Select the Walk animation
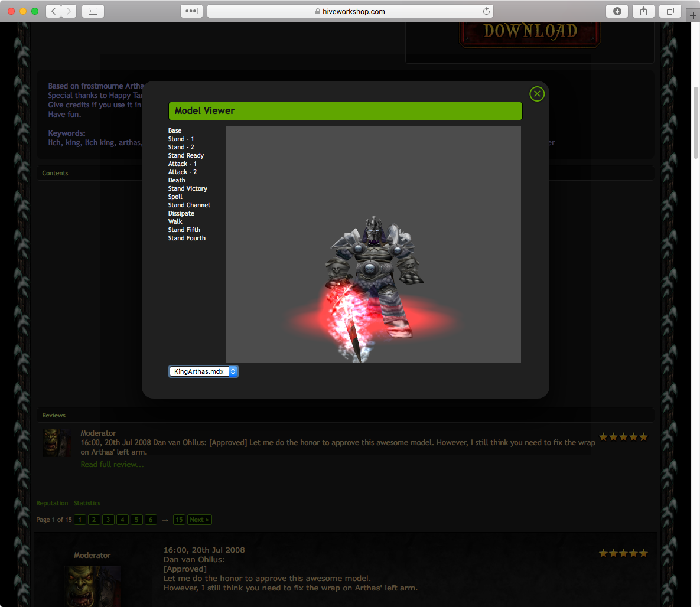Viewport: 700px width, 607px height. [x=175, y=221]
